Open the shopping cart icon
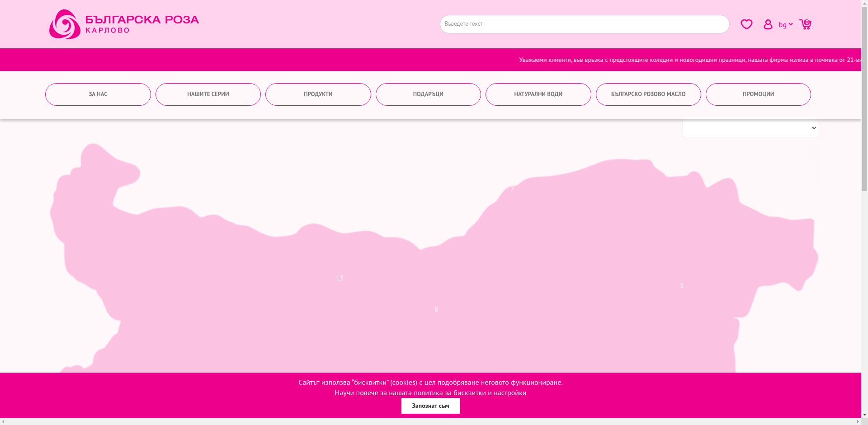 point(805,24)
